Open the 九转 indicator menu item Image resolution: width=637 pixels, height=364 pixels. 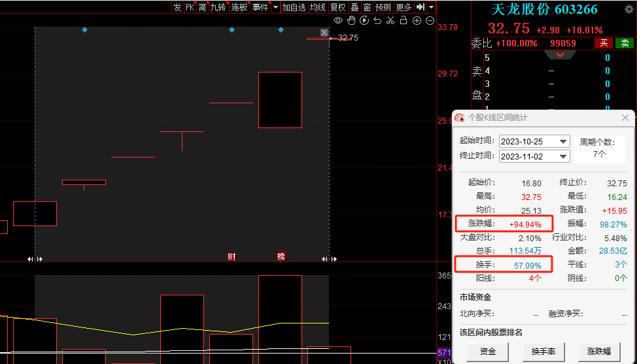(218, 7)
